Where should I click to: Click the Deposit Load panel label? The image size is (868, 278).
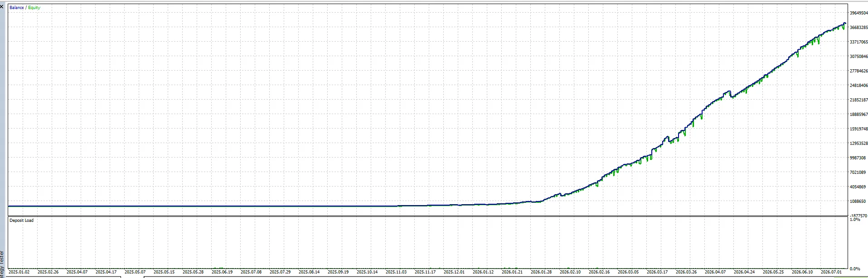coord(21,220)
